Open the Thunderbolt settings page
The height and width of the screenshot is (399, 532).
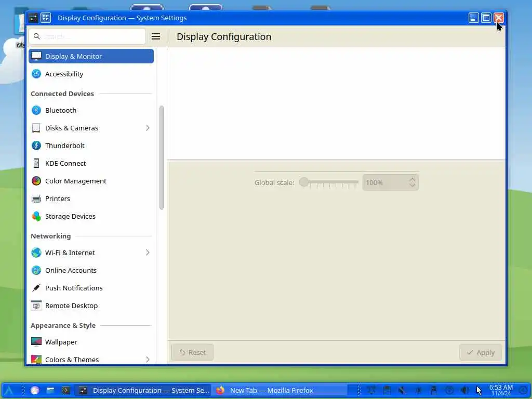click(91, 145)
